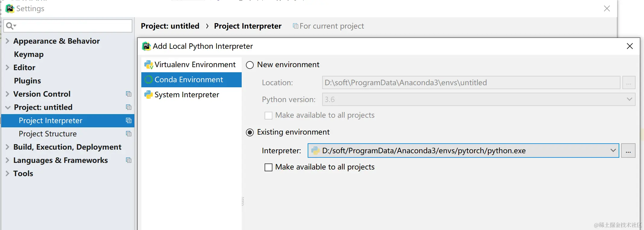This screenshot has height=230, width=644.
Task: Click the project-level icon beside Languages & Frameworks
Action: click(x=129, y=160)
